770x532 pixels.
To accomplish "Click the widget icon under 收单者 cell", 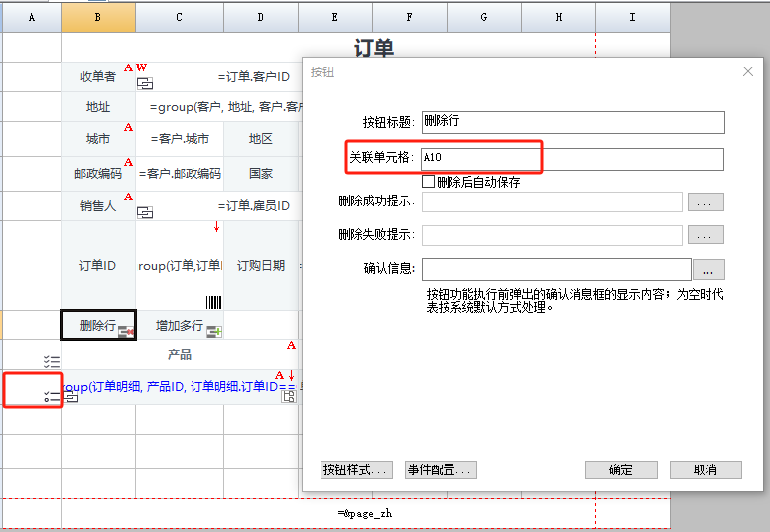I will click(x=145, y=83).
